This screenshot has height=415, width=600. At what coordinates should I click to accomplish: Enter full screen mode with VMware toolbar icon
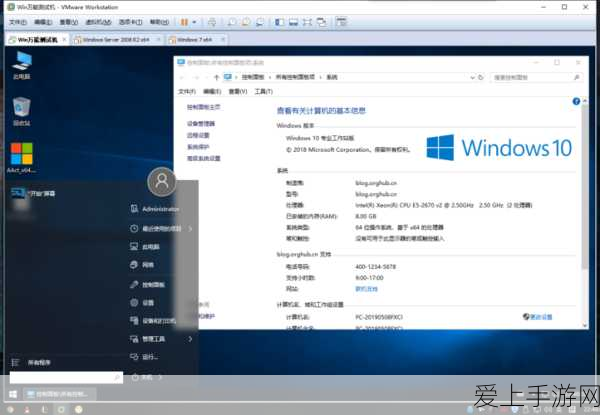click(307, 22)
